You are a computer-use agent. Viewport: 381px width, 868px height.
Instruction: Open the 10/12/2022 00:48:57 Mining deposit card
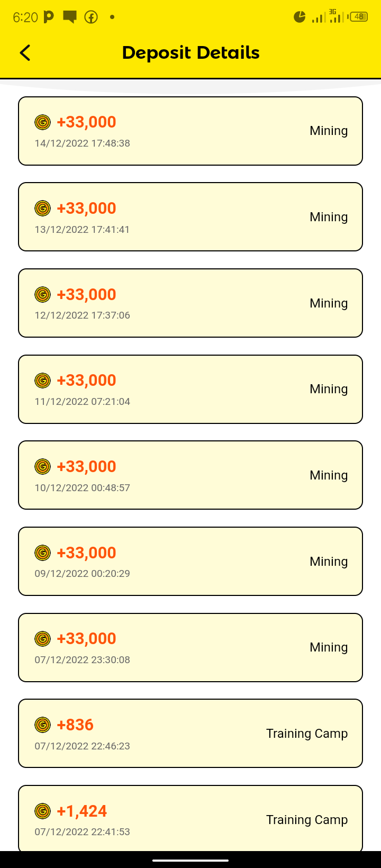coord(190,475)
